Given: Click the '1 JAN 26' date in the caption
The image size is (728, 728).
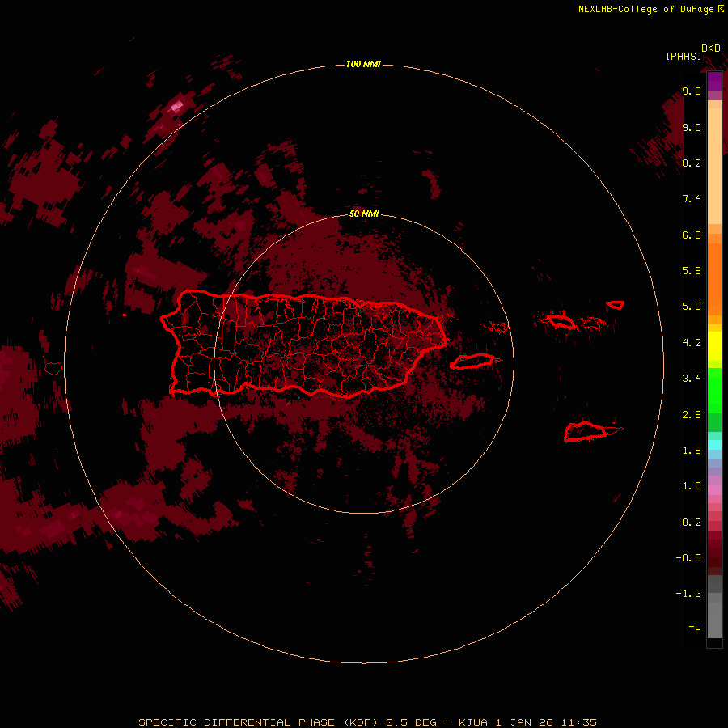Looking at the screenshot, I should pyautogui.click(x=524, y=722).
